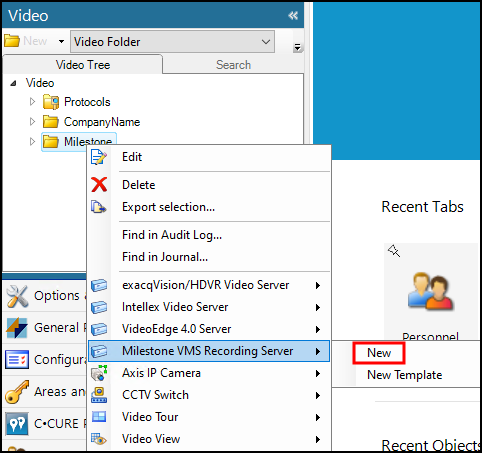Click the pin icon above Personnel

tap(394, 251)
